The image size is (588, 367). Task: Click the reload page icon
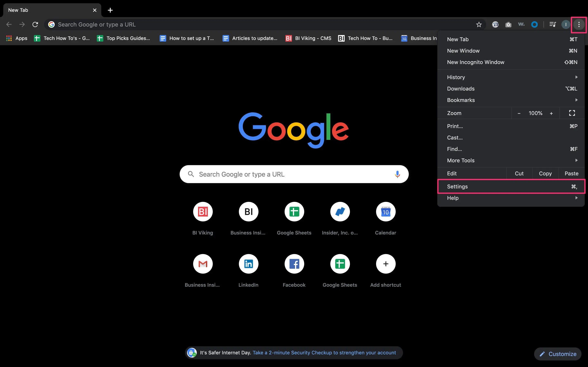(x=35, y=24)
